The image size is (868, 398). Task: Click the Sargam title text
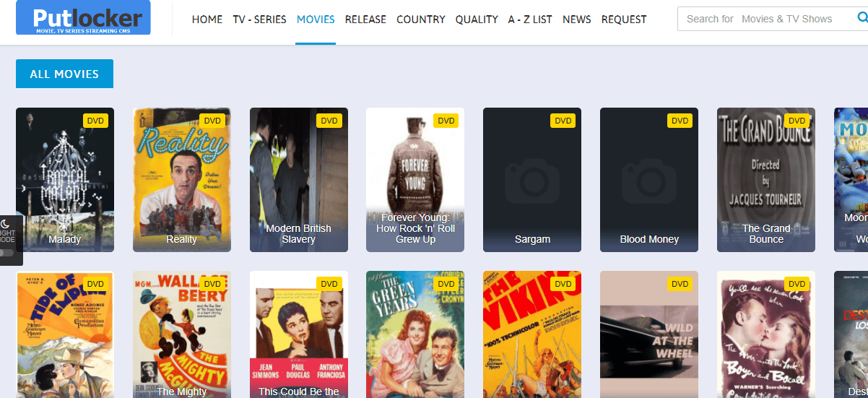tap(532, 239)
